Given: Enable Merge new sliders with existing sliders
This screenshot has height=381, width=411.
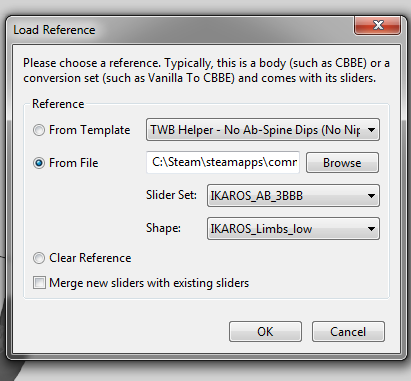Looking at the screenshot, I should [x=39, y=283].
